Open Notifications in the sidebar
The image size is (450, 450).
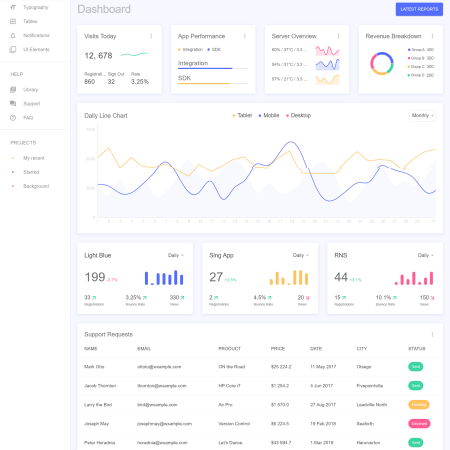click(36, 35)
